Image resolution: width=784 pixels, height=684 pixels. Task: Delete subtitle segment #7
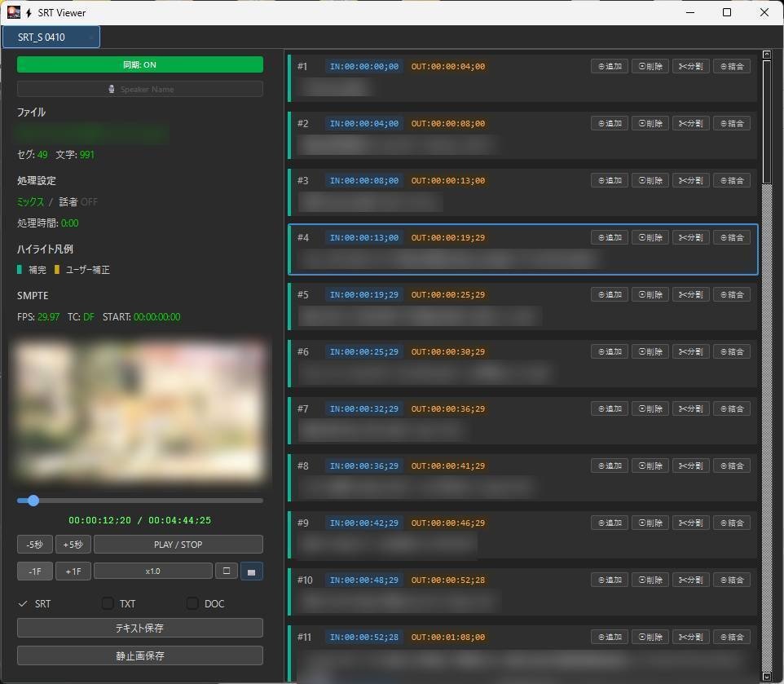tap(650, 408)
